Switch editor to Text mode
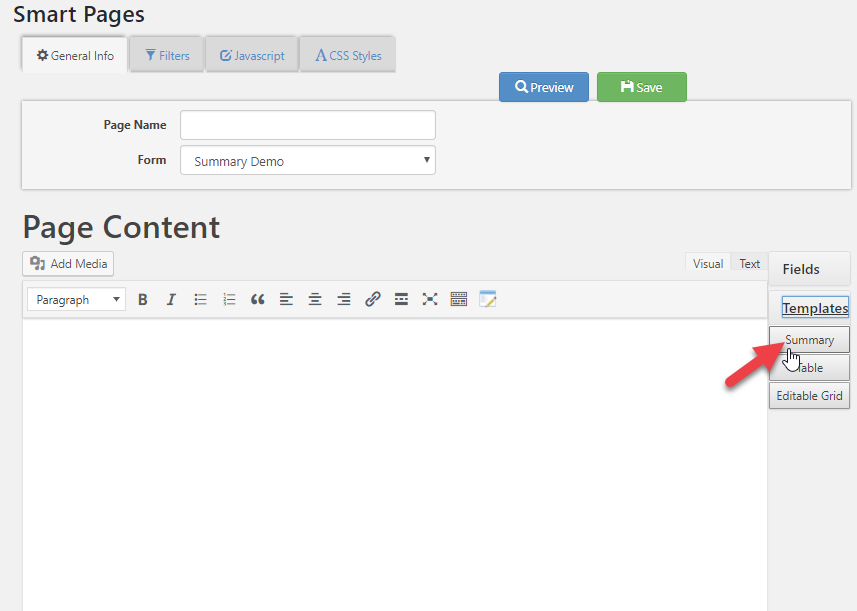This screenshot has height=611, width=857. click(749, 263)
